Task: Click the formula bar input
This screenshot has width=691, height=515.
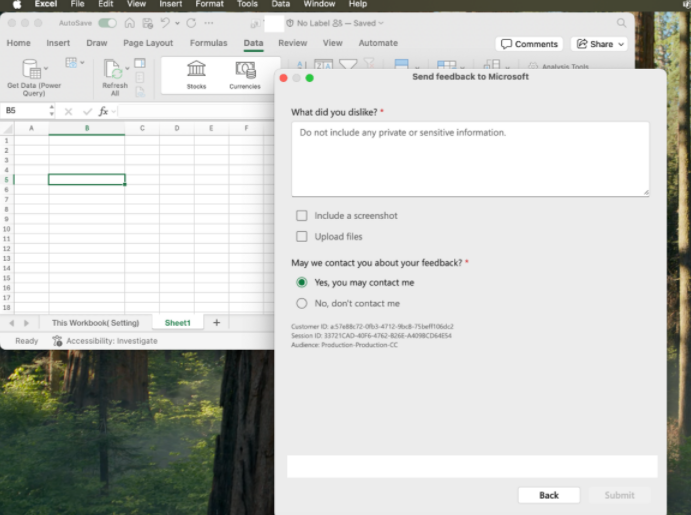Action: coord(196,111)
